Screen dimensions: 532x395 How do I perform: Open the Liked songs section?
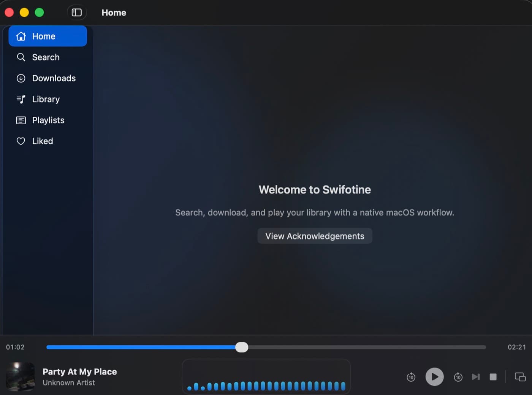click(x=42, y=141)
